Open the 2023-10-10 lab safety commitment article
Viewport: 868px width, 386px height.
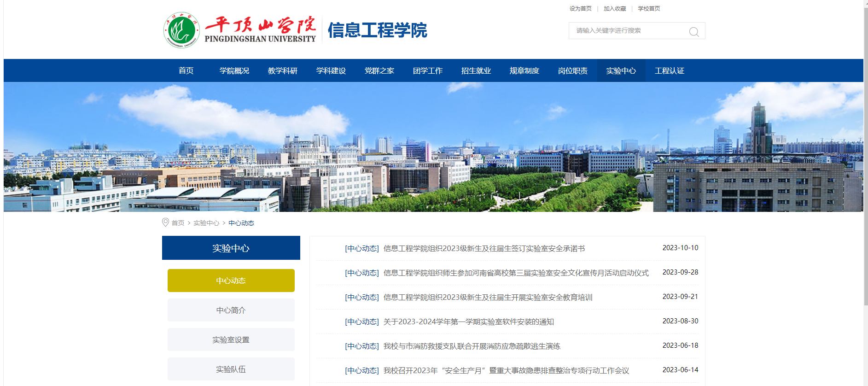click(x=484, y=249)
